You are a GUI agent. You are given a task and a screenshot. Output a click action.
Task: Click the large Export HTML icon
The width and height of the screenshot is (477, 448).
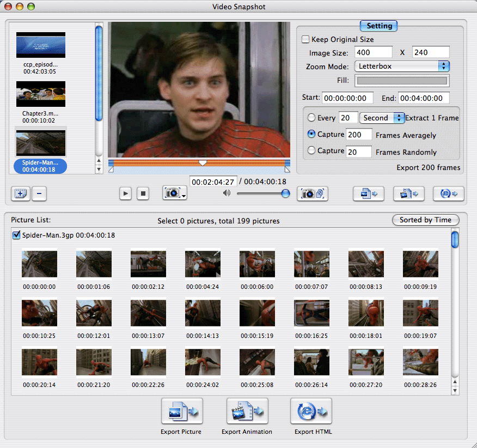311,411
